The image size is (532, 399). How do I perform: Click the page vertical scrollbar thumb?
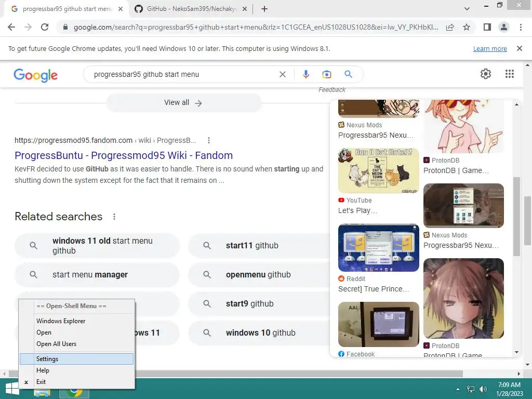click(x=528, y=220)
